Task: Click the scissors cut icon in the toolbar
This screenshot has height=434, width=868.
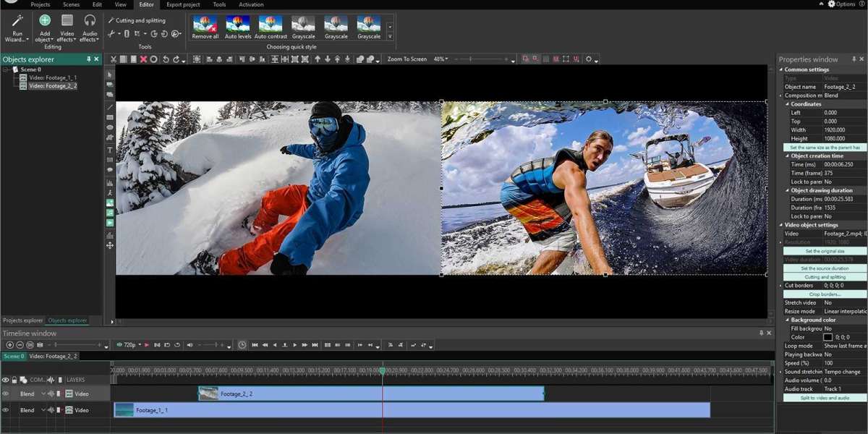Action: pyautogui.click(x=114, y=59)
